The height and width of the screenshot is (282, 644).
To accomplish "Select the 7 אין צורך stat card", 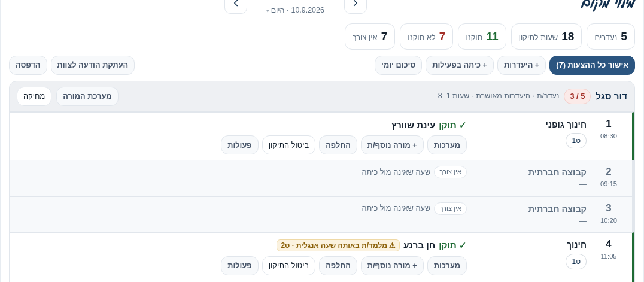I will 370,37.
